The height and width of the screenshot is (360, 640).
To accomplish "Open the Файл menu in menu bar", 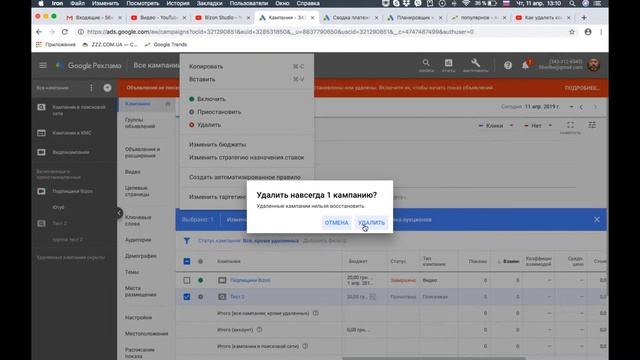I will pyautogui.click(x=78, y=3).
